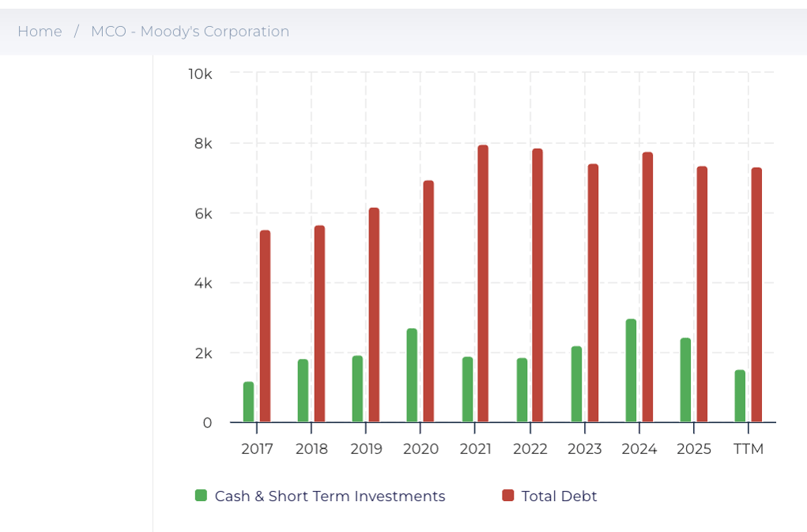Image resolution: width=807 pixels, height=532 pixels.
Task: Toggle the Cash & Short Term Investments legend label
Action: (330, 496)
